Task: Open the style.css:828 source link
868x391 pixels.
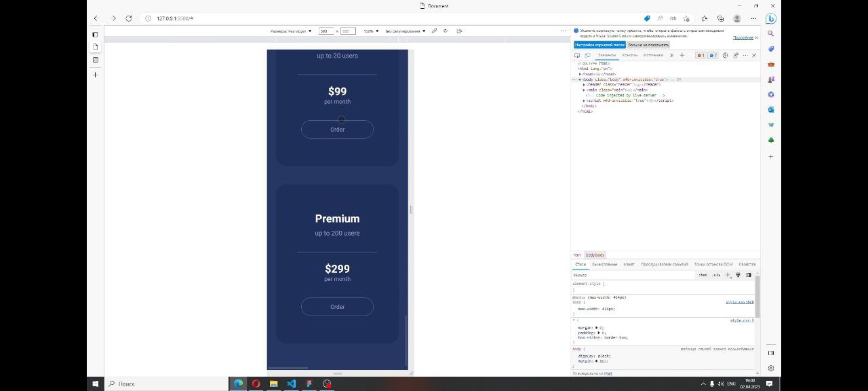Action: tap(739, 302)
